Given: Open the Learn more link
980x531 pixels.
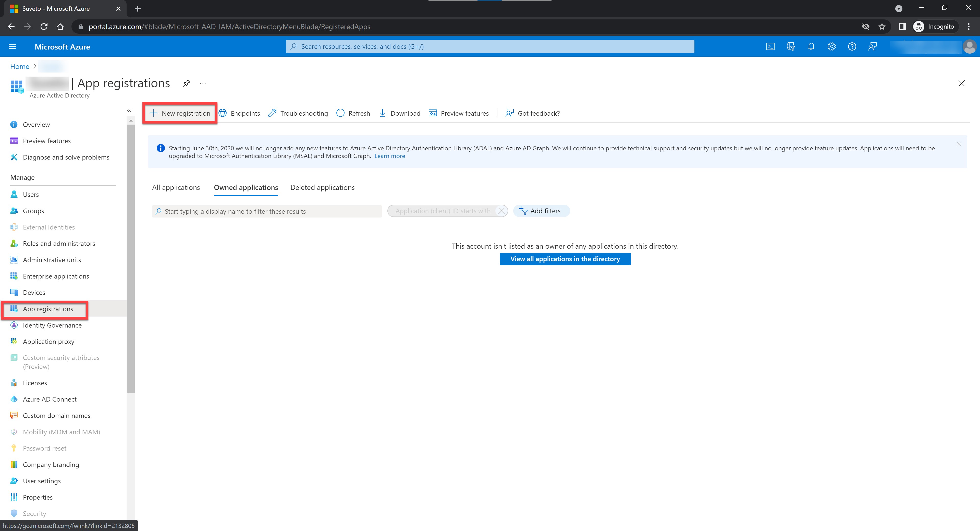Looking at the screenshot, I should (389, 156).
